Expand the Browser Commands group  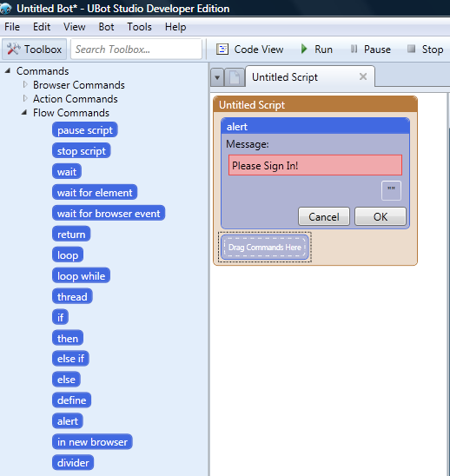(25, 85)
